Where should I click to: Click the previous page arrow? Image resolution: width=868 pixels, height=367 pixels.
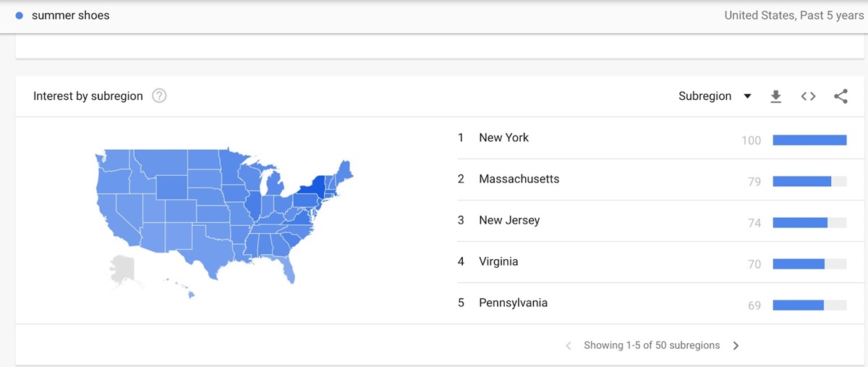(569, 345)
